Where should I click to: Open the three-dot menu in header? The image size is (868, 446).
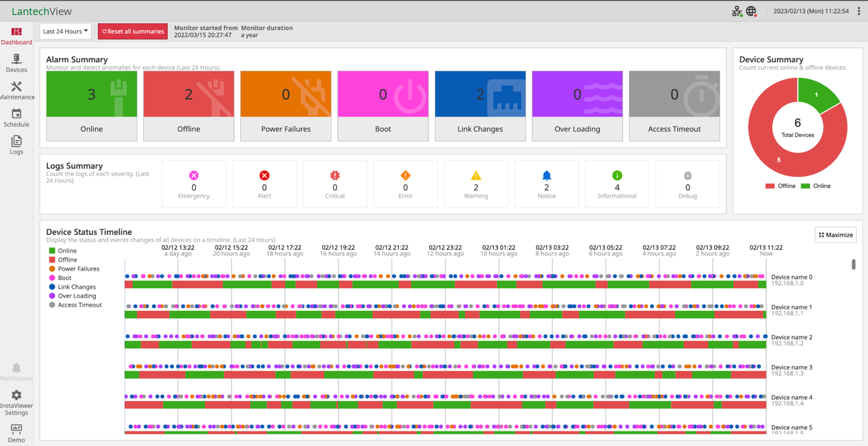[x=859, y=11]
